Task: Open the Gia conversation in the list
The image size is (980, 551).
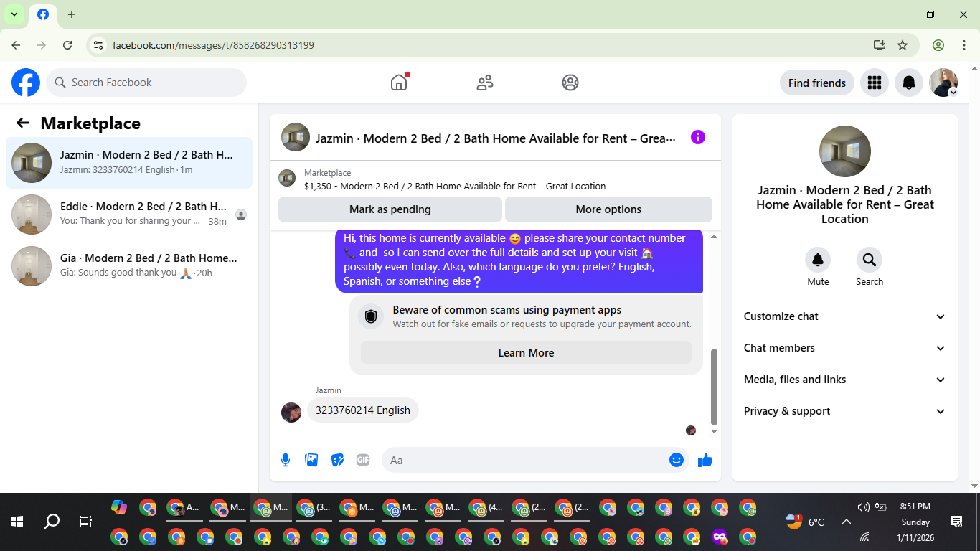Action: tap(129, 266)
